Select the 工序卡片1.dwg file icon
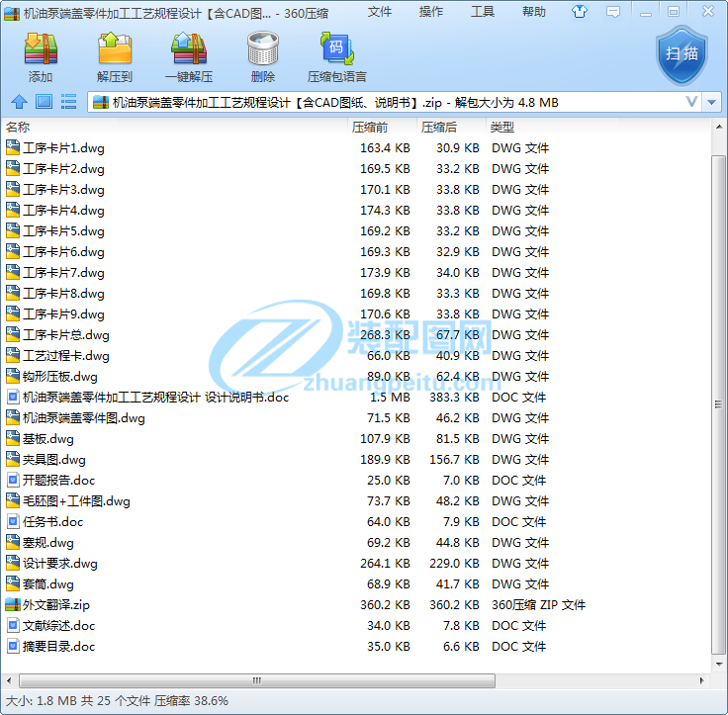The width and height of the screenshot is (728, 715). (13, 147)
